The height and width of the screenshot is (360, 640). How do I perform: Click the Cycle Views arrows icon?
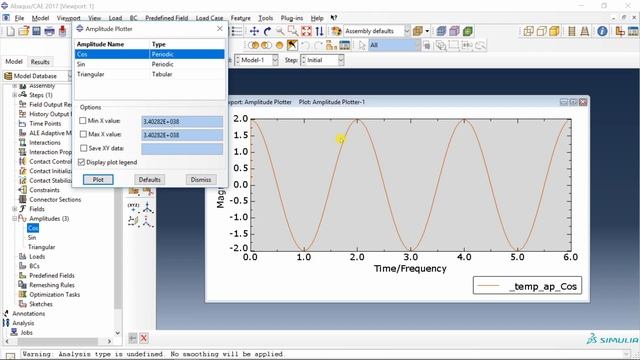(x=319, y=31)
